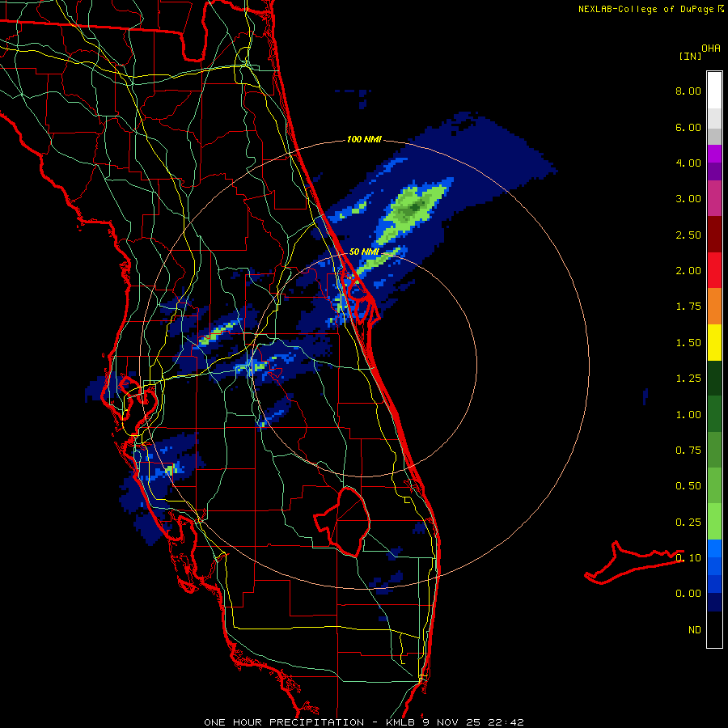Click the OHA product label above legend
Viewport: 728px width, 728px height.
[711, 48]
